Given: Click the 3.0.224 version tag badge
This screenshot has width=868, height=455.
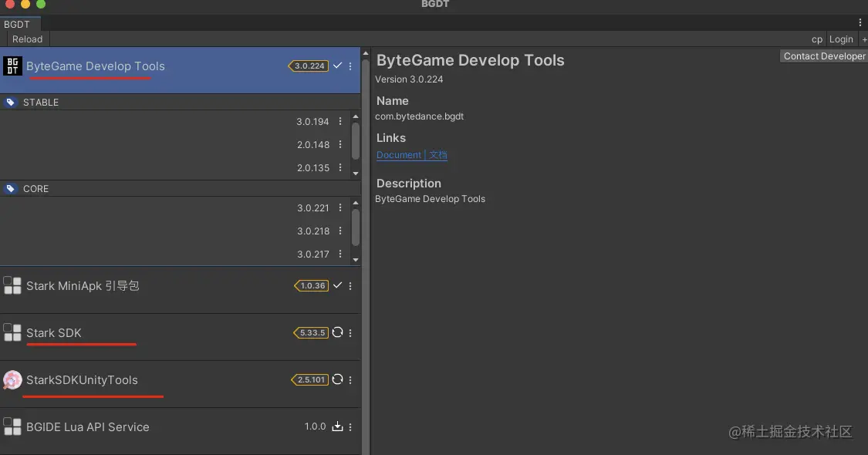Looking at the screenshot, I should [x=309, y=66].
